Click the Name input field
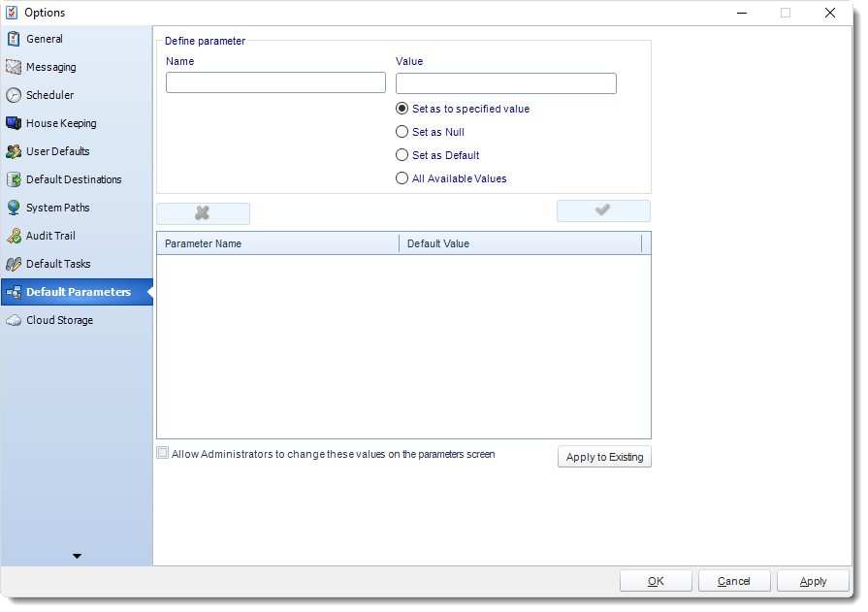The height and width of the screenshot is (612, 868). [275, 82]
